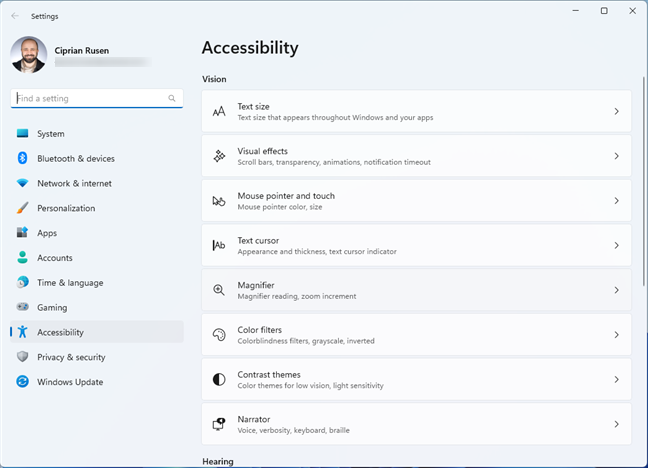Click the Visual effects sparkle icon
Screen dimensions: 648x468
click(x=219, y=156)
